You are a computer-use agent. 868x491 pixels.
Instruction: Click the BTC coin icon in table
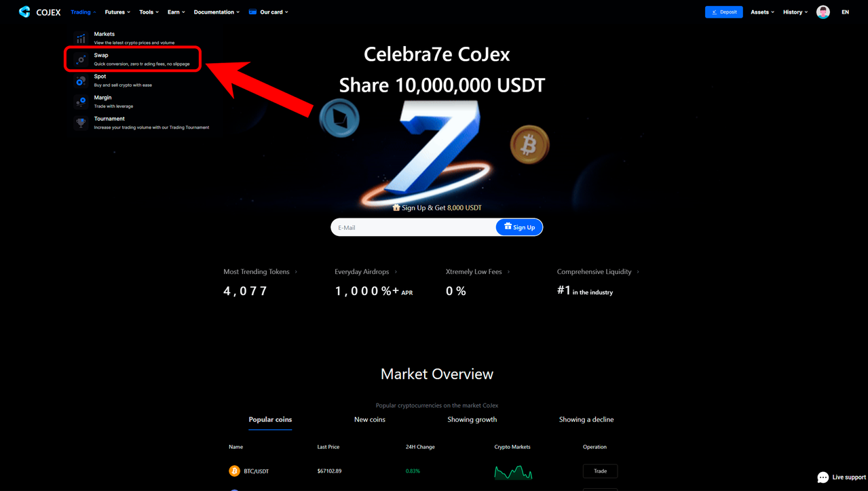[234, 471]
